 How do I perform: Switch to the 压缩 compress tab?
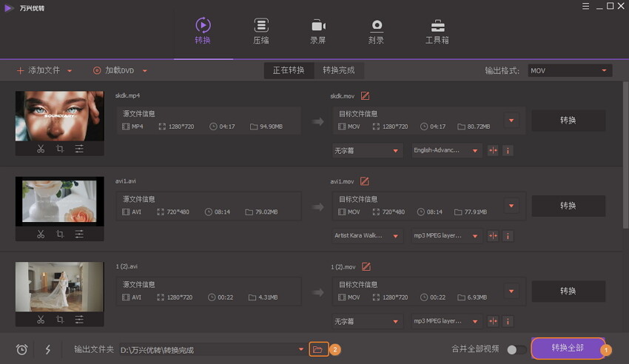click(261, 31)
